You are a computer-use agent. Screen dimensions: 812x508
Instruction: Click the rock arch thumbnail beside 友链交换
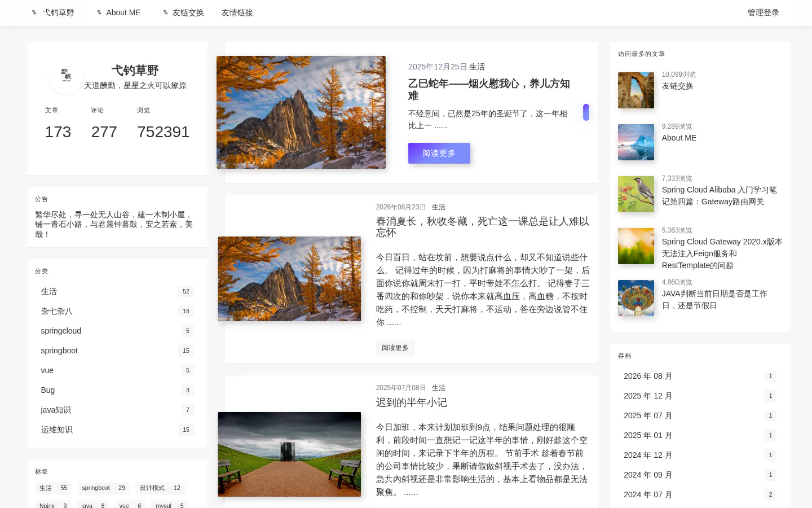click(x=636, y=90)
